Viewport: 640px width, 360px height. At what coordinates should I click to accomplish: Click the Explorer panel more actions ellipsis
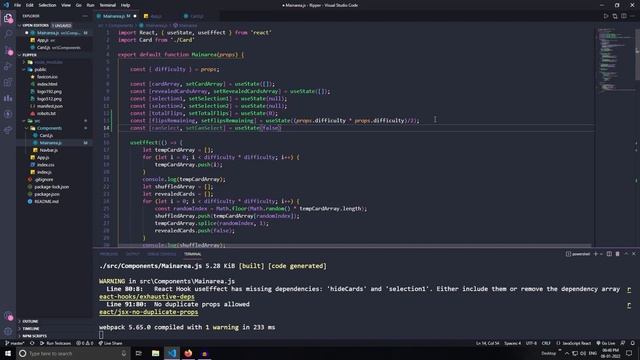click(x=85, y=16)
